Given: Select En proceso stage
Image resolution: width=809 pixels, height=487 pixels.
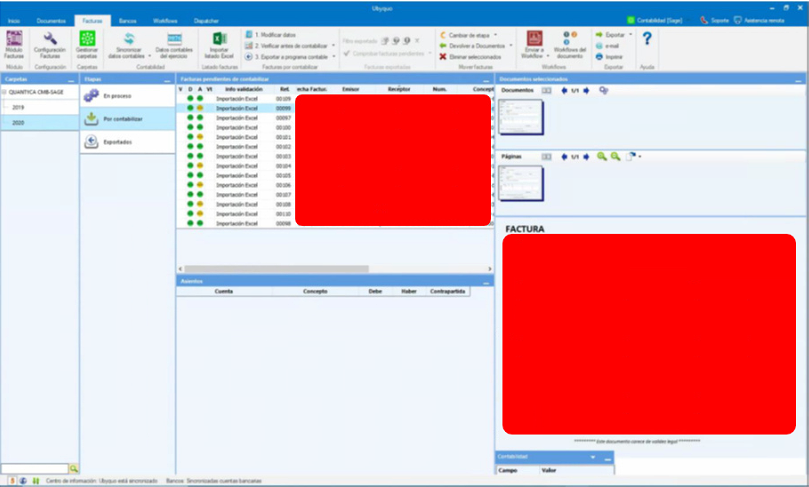Looking at the screenshot, I should pos(127,96).
